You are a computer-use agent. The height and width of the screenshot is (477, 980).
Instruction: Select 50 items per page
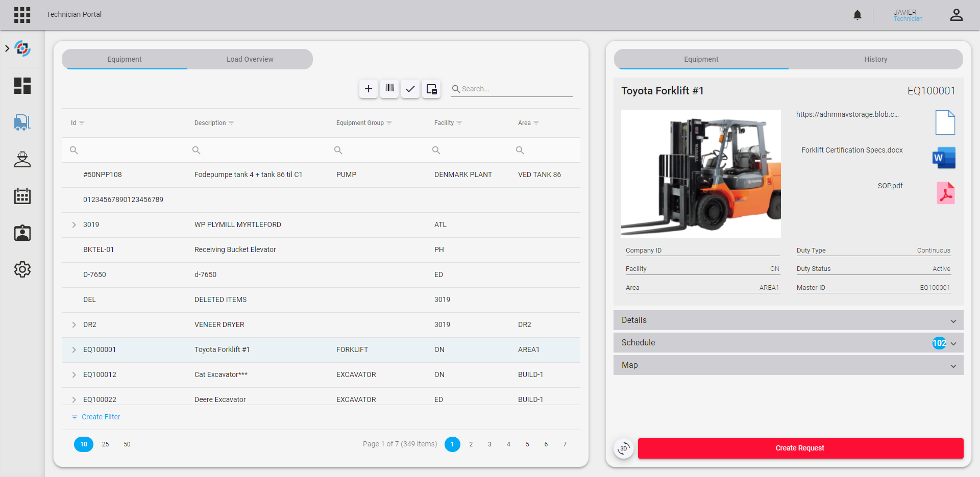tap(127, 444)
